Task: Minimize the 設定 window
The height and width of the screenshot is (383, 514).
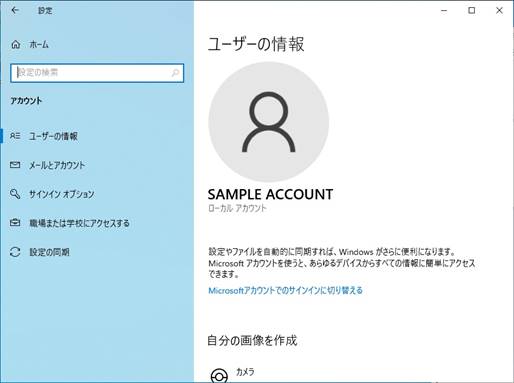Action: pyautogui.click(x=444, y=11)
